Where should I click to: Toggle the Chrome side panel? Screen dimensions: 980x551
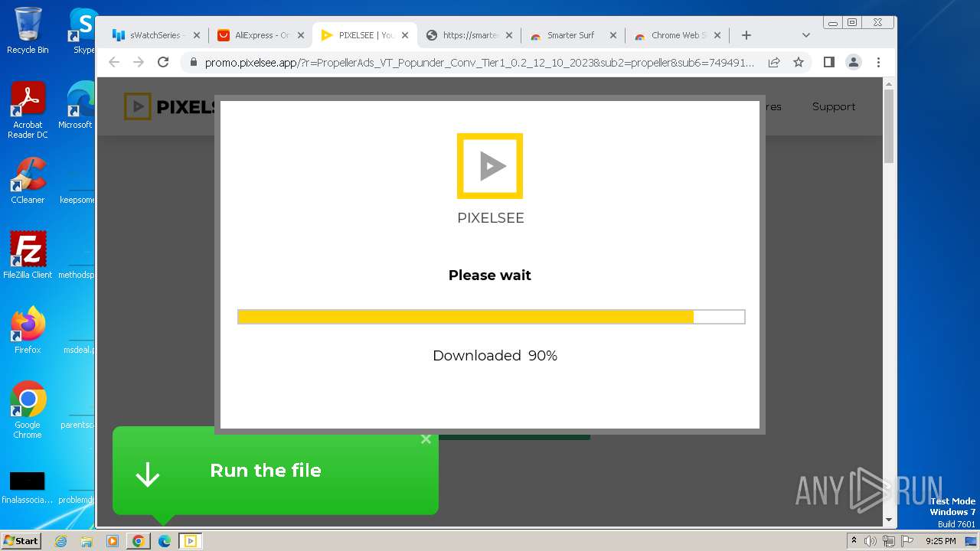828,62
